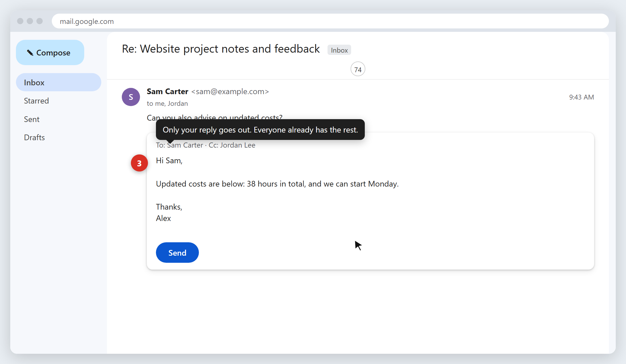The image size is (626, 364).
Task: Click the sender address <sam@example.com>
Action: (x=230, y=92)
